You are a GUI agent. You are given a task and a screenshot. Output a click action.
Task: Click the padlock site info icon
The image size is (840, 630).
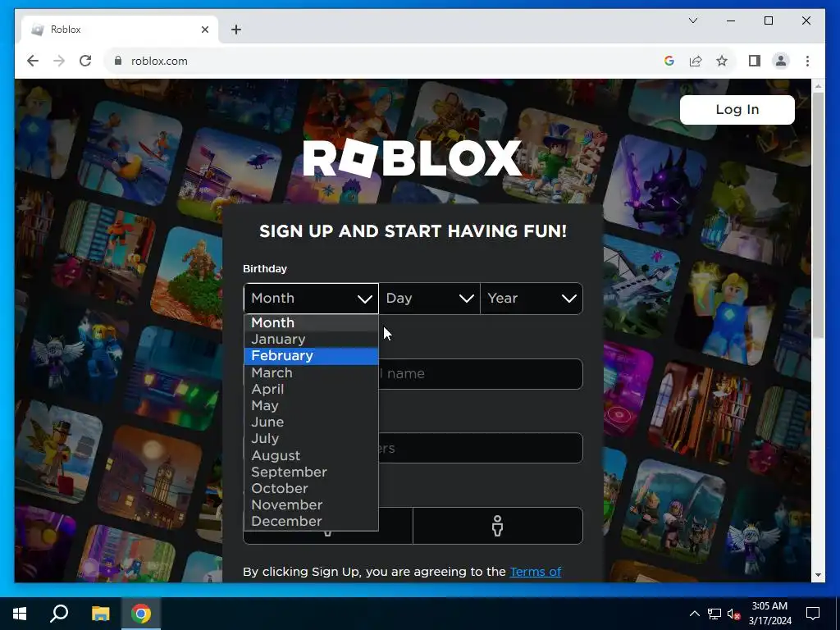118,61
